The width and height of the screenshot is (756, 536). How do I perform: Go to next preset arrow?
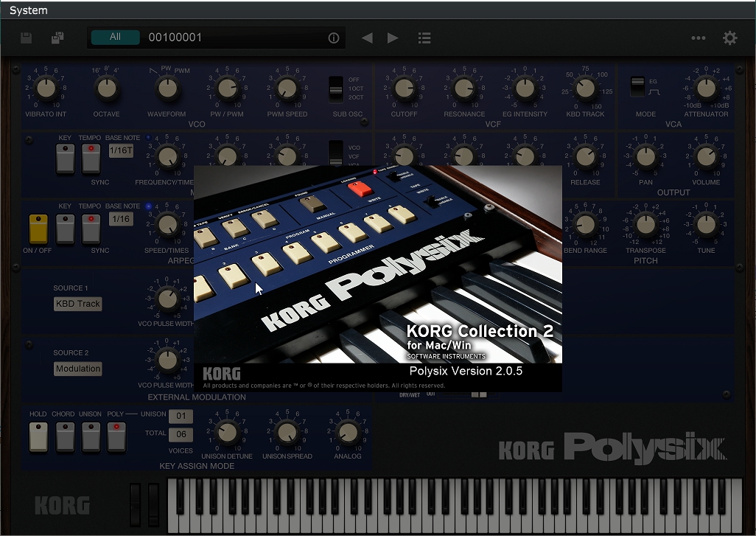click(x=393, y=38)
